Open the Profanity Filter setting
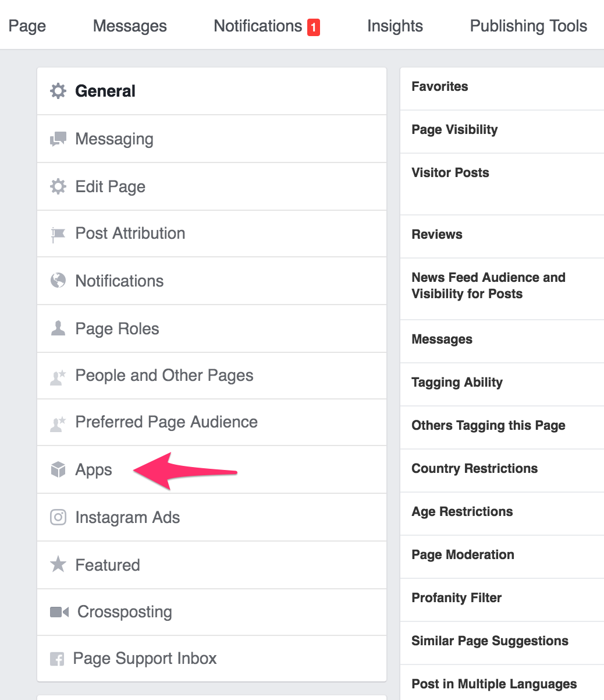604x700 pixels. (456, 598)
